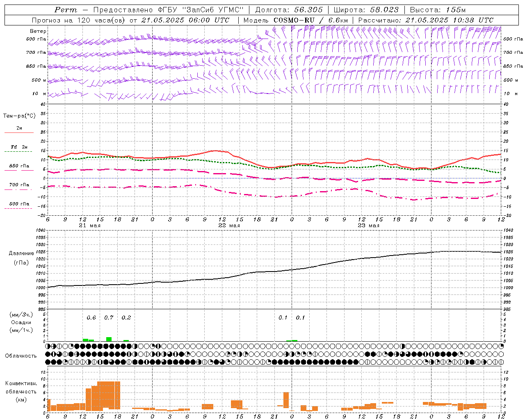This screenshot has height=420, width=525.
Task: Click the tall orange convective bar just before 0h on 23 мая
Action: (x=286, y=400)
